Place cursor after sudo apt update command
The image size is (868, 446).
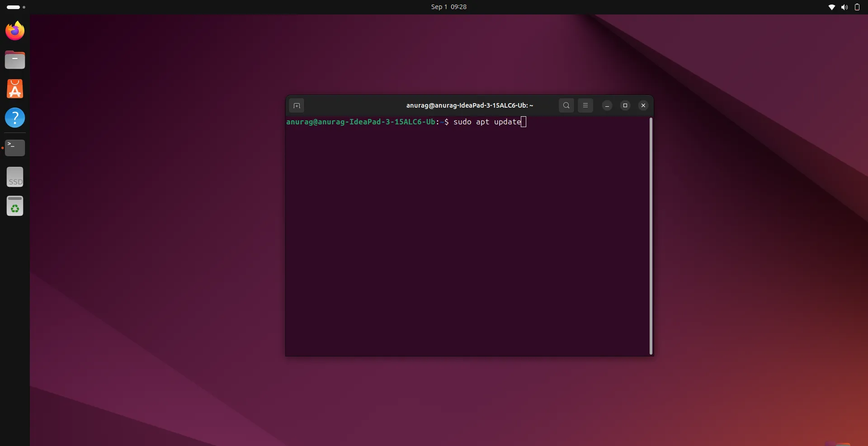point(523,122)
